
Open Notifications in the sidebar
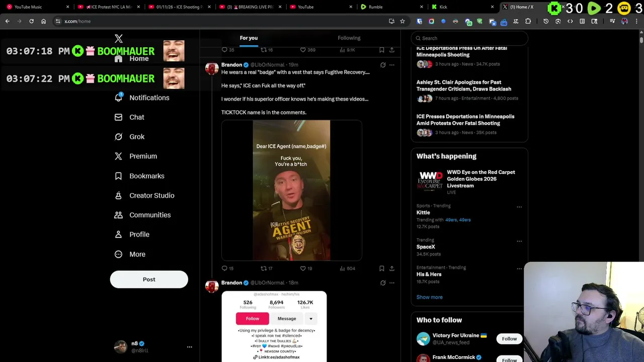[x=142, y=98]
